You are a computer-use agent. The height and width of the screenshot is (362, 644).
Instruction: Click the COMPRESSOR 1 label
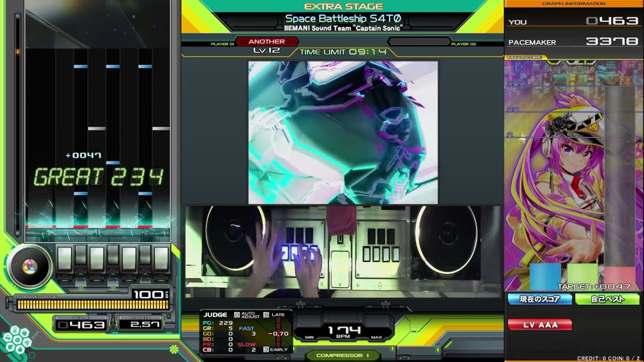pyautogui.click(x=343, y=355)
